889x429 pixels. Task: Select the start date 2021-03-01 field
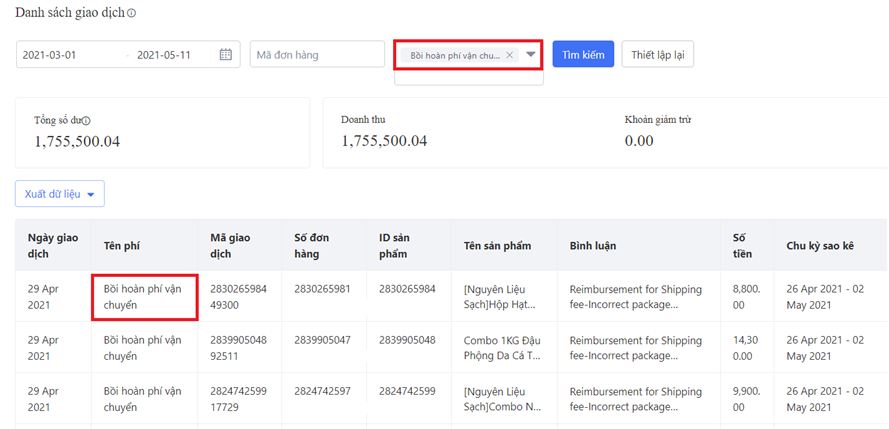pyautogui.click(x=50, y=55)
